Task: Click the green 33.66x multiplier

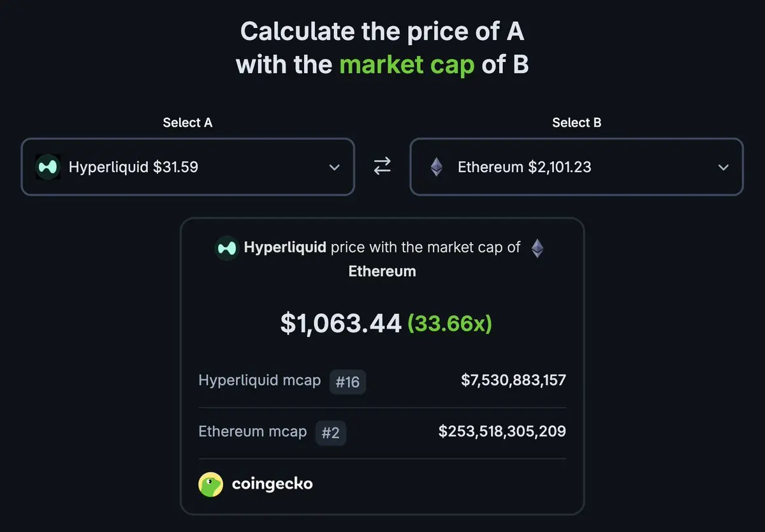Action: pos(450,324)
